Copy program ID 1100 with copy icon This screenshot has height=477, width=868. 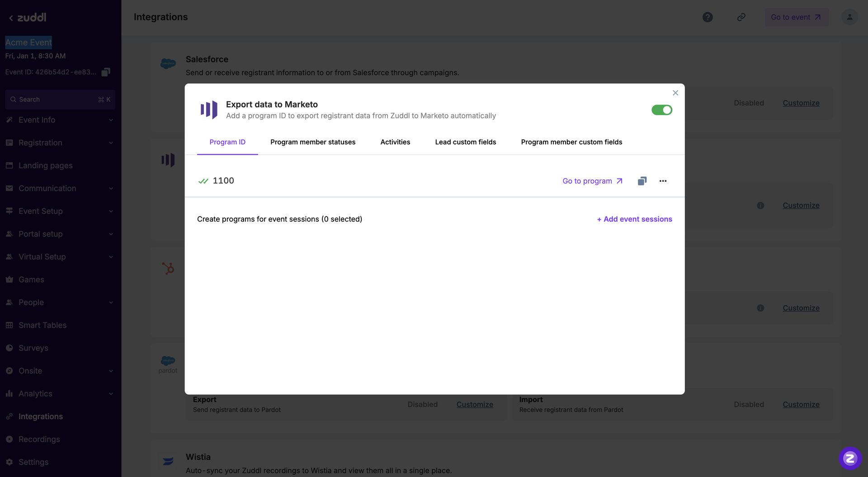[x=642, y=181]
